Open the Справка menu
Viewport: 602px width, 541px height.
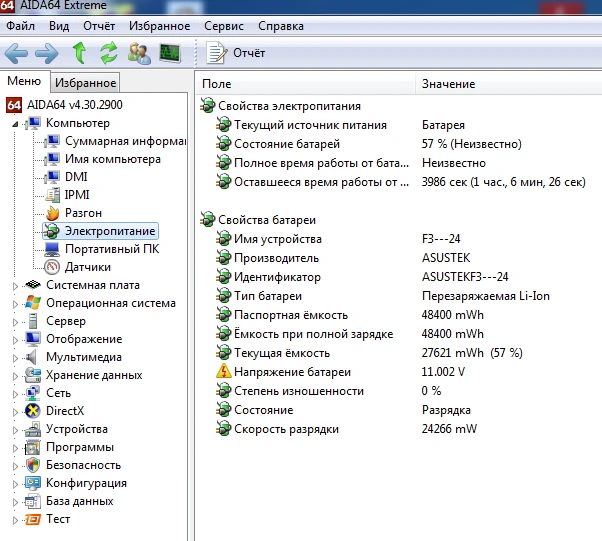[281, 26]
